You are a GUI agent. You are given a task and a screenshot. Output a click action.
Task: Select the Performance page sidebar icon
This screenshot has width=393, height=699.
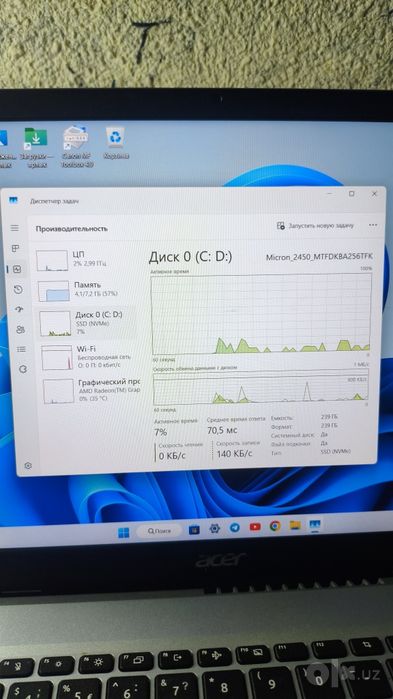pyautogui.click(x=17, y=269)
